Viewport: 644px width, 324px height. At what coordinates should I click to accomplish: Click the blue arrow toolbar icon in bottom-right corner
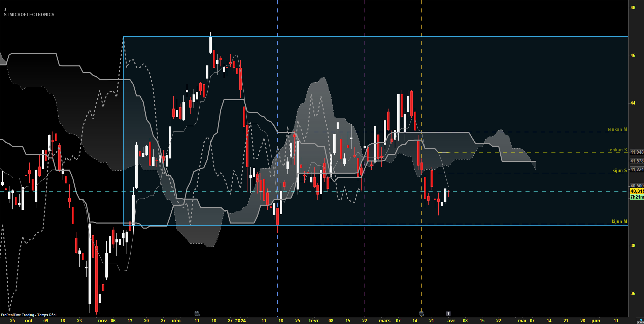(640, 321)
